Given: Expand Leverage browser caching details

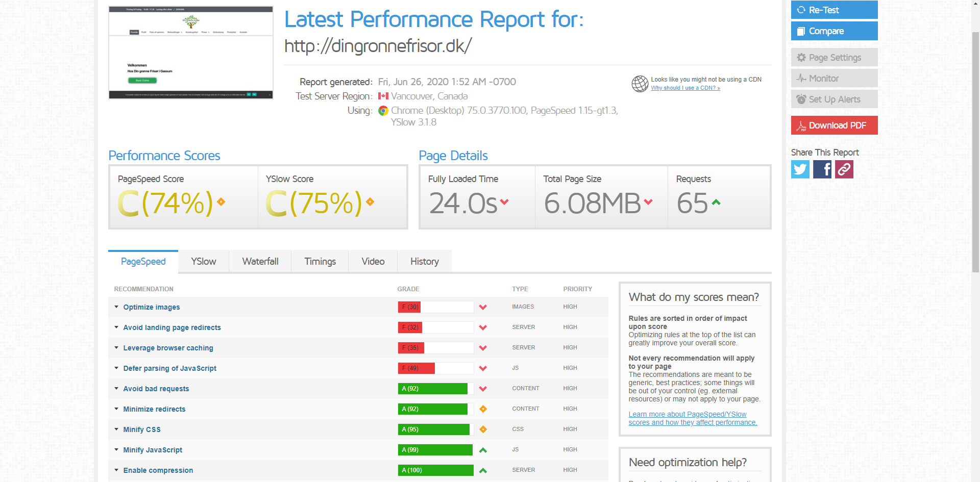Looking at the screenshot, I should coord(168,348).
